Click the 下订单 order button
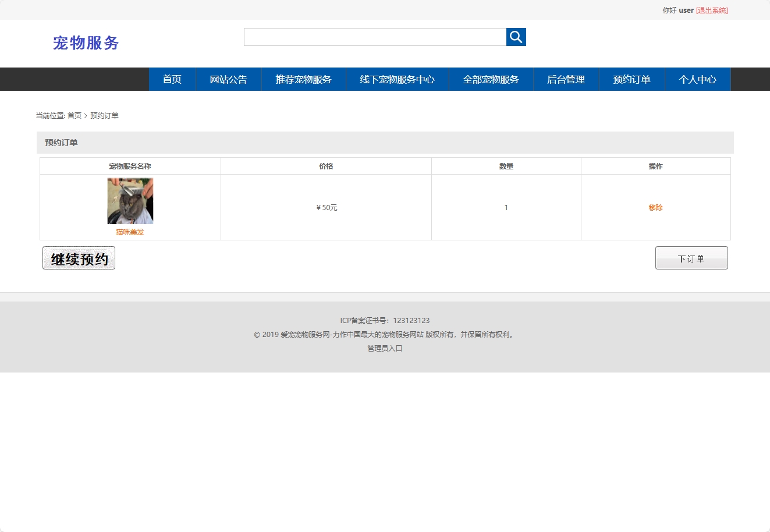 [691, 257]
